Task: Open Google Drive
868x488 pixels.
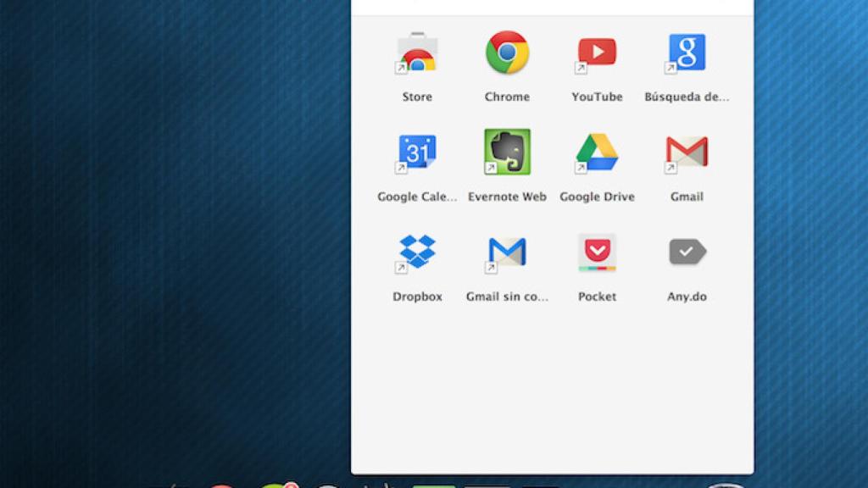Action: pos(597,152)
